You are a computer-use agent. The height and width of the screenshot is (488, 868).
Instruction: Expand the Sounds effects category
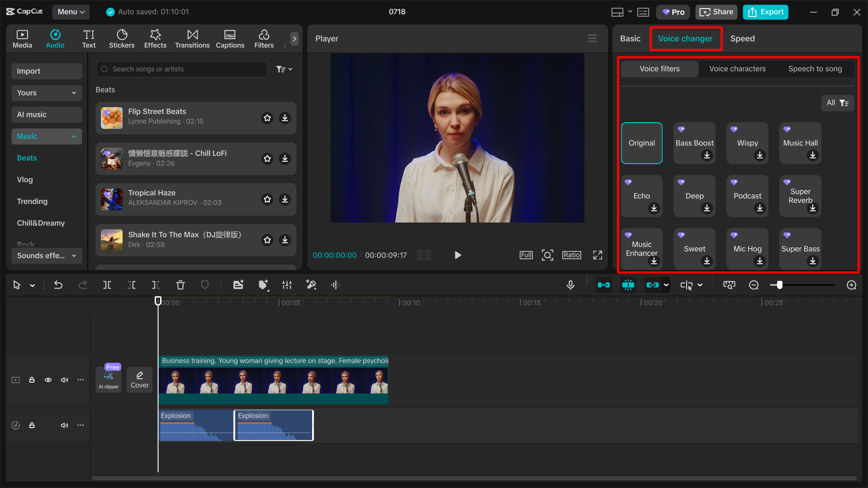[x=47, y=256]
